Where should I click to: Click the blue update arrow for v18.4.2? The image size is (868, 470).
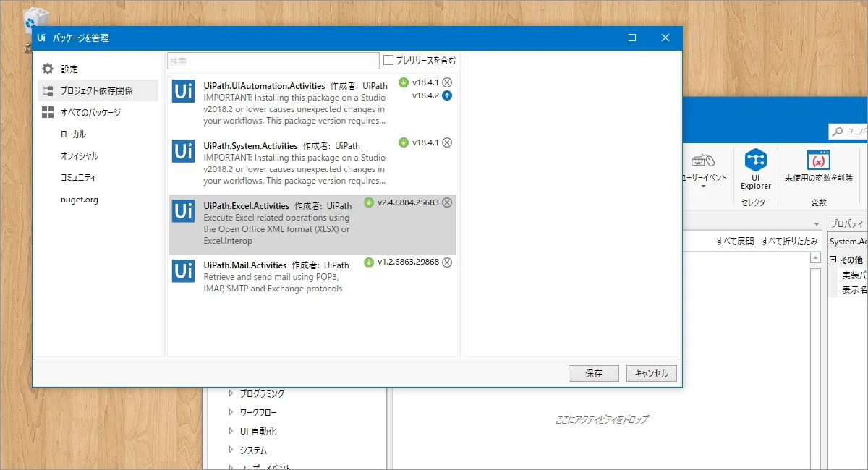tap(447, 95)
